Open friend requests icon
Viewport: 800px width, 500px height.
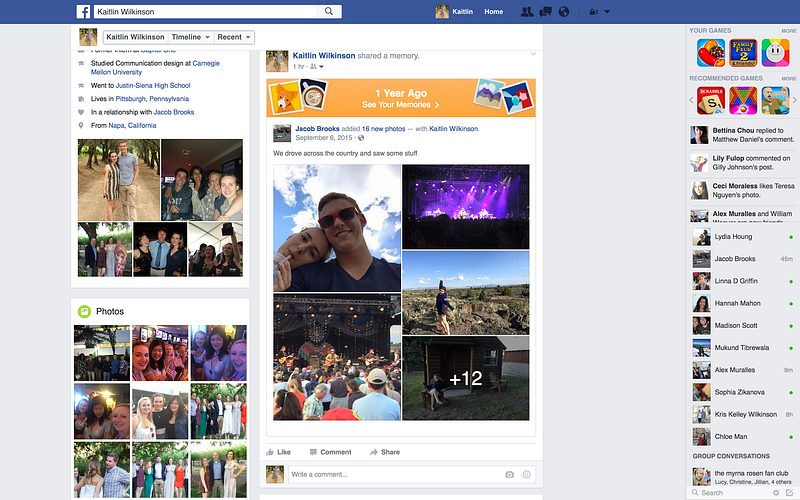pyautogui.click(x=527, y=12)
